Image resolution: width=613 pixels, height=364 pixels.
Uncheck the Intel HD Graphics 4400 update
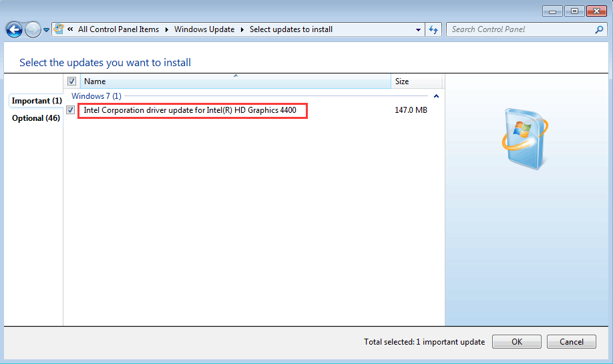(70, 110)
